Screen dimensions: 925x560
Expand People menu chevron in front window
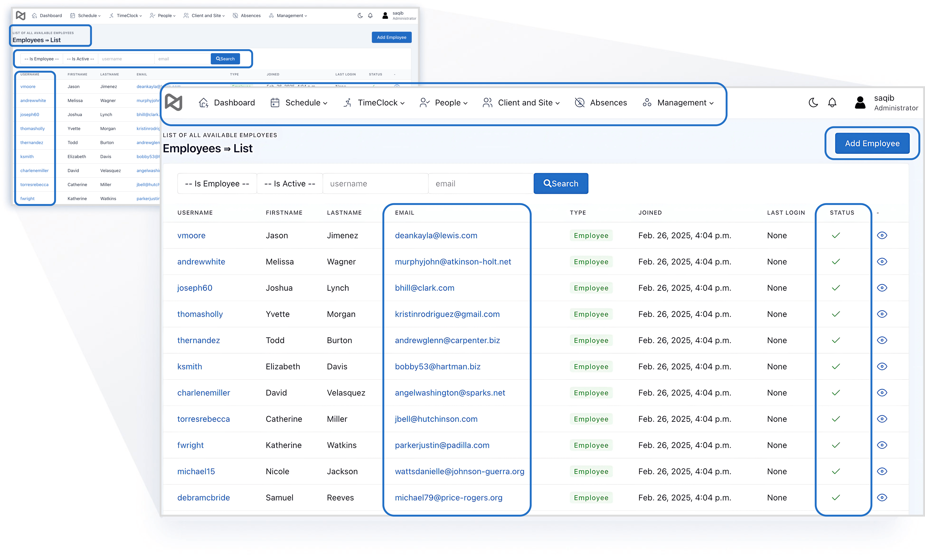(466, 103)
